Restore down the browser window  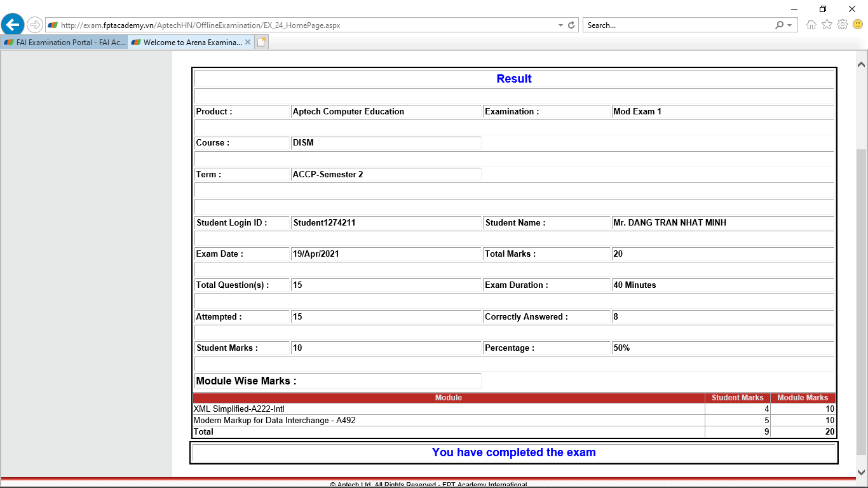[x=823, y=9]
